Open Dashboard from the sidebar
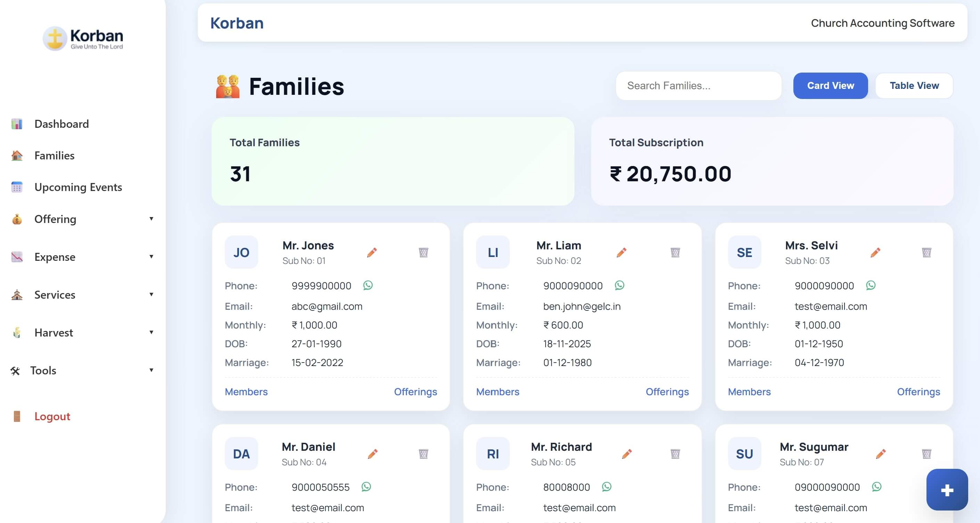This screenshot has width=980, height=523. (62, 124)
